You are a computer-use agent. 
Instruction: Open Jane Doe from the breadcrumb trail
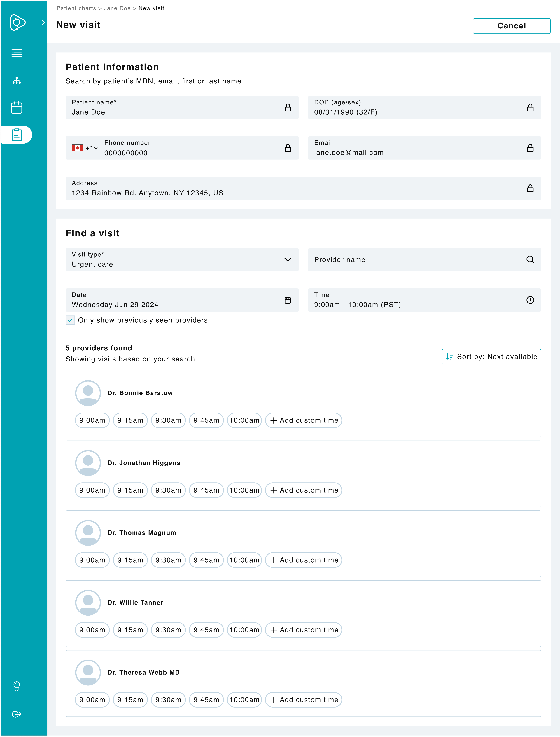(x=117, y=8)
